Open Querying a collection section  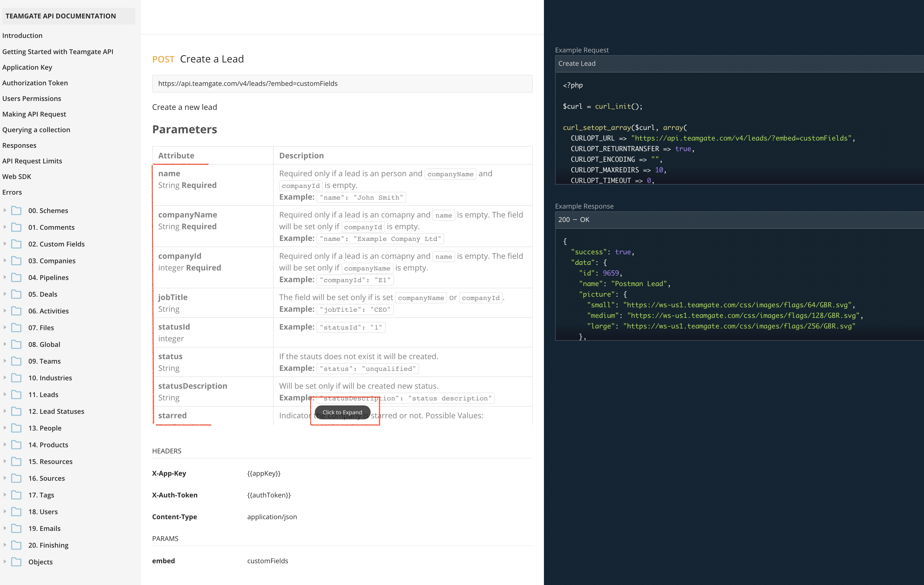pyautogui.click(x=36, y=130)
